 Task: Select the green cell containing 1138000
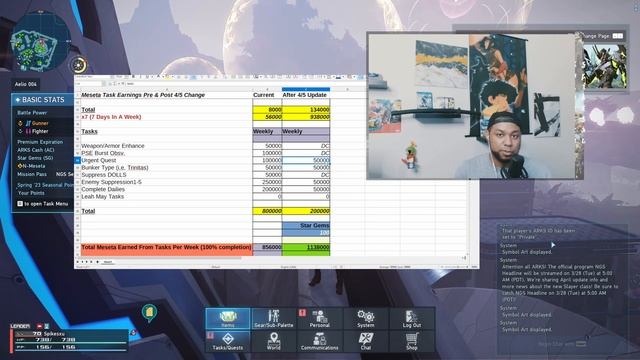pyautogui.click(x=306, y=247)
